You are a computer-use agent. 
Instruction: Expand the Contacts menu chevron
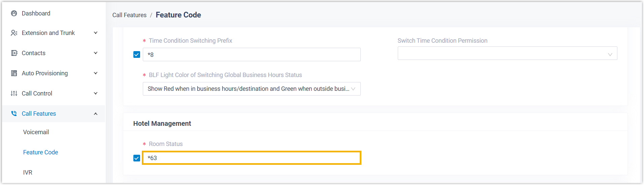(96, 53)
